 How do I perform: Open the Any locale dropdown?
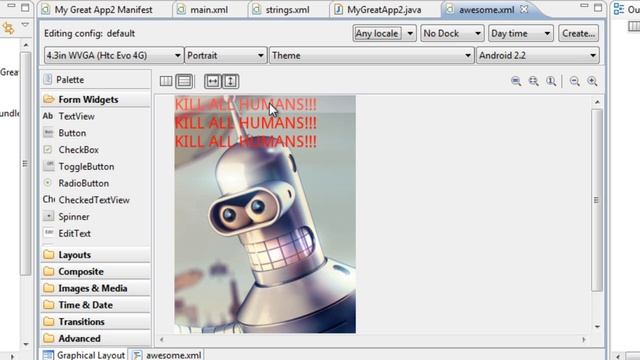coord(384,33)
